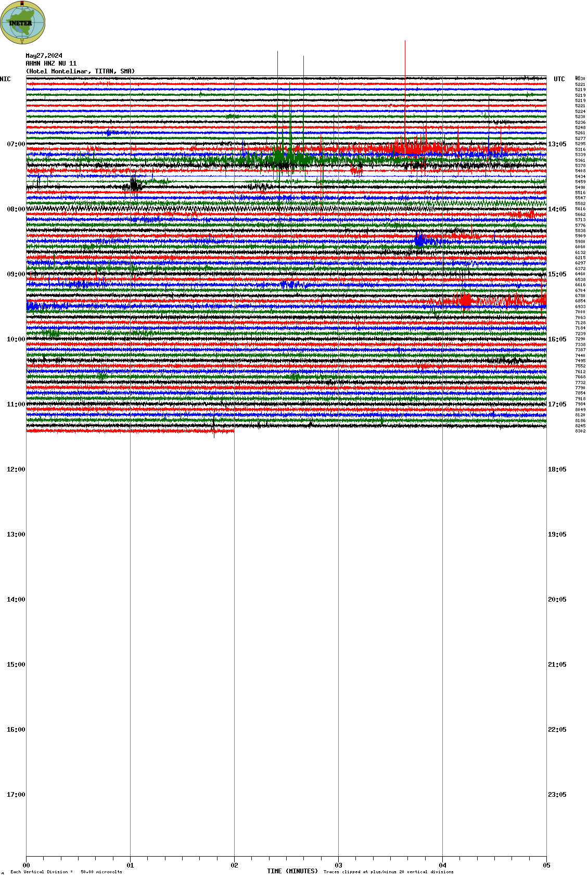588x879 pixels.
Task: Click the 13:05 UTC time label
Action: pyautogui.click(x=557, y=144)
